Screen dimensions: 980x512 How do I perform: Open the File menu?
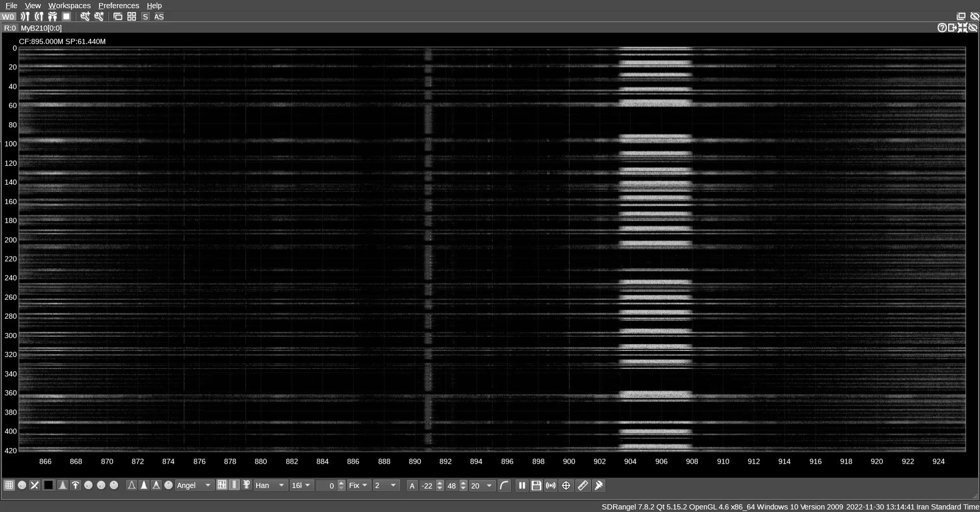coord(11,6)
